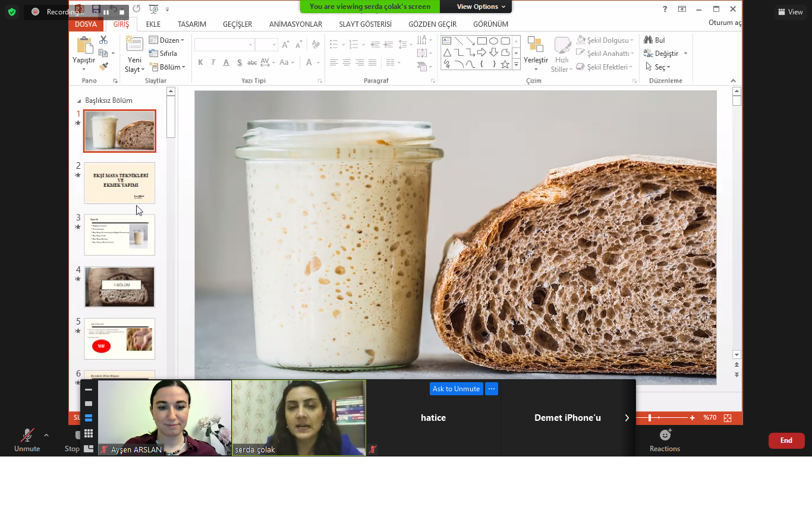Switch to the TASARIM ribbon tab
The height and width of the screenshot is (510, 812).
pos(191,24)
